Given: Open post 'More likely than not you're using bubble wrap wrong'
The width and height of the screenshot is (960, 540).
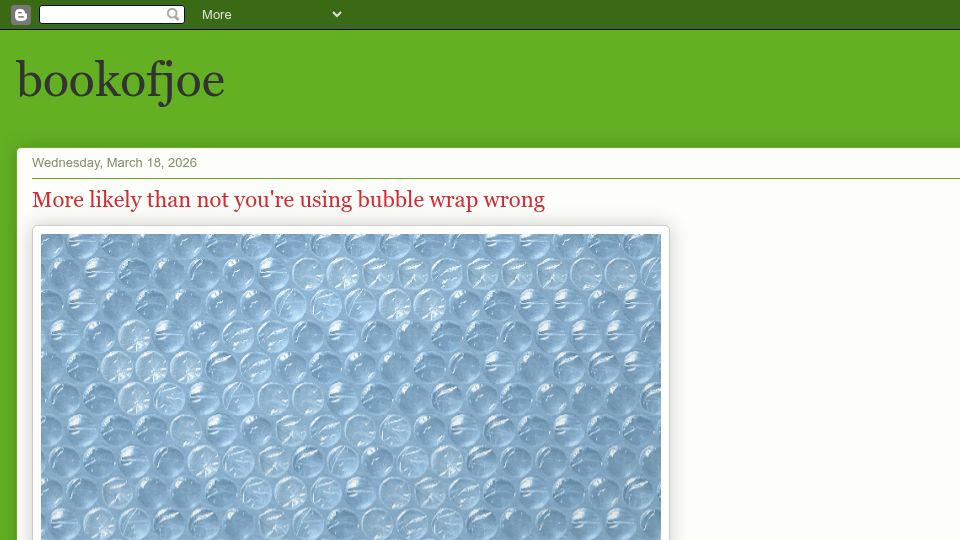Looking at the screenshot, I should point(288,200).
